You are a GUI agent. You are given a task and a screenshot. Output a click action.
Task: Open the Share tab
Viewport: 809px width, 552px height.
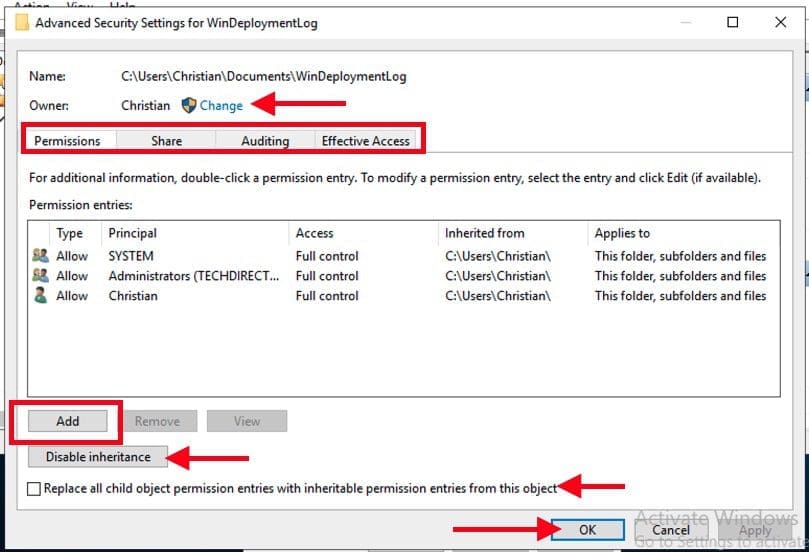click(166, 141)
